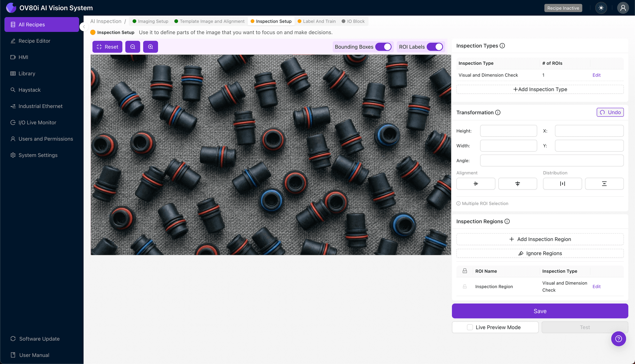
Task: Click the purple Save button
Action: [540, 311]
